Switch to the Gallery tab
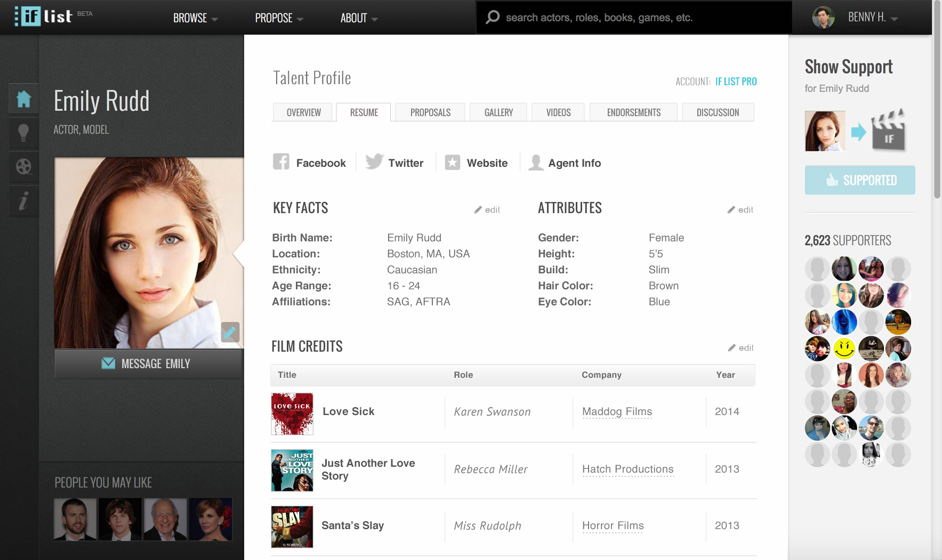The height and width of the screenshot is (560, 942). point(498,112)
